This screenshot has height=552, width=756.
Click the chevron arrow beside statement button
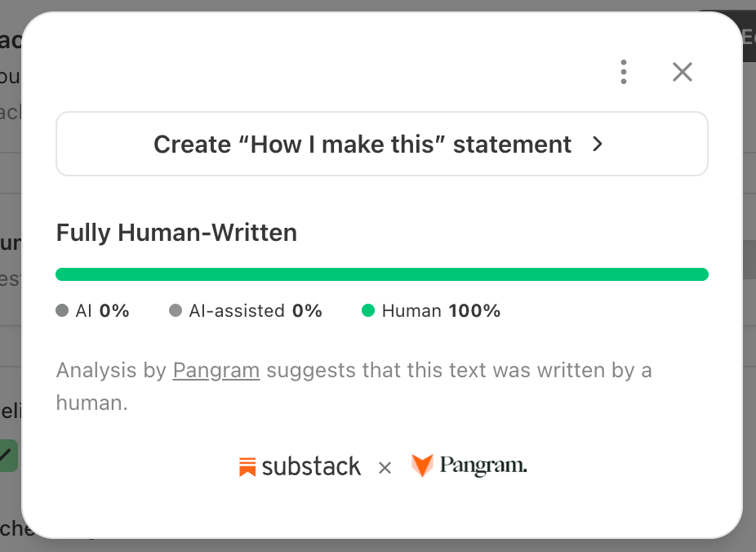click(598, 145)
